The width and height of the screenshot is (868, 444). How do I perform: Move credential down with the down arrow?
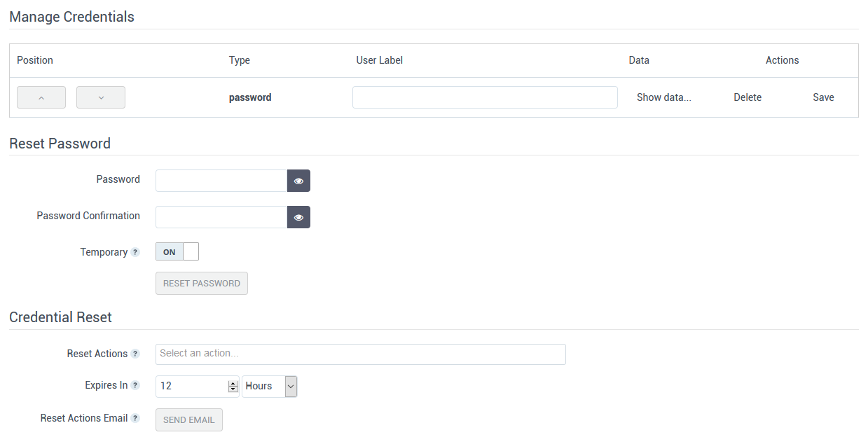[x=101, y=97]
